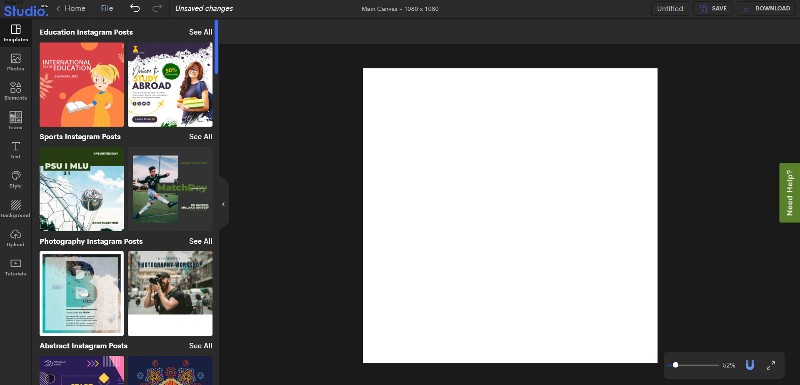Click the undo arrow in top bar
800x385 pixels.
click(x=135, y=8)
